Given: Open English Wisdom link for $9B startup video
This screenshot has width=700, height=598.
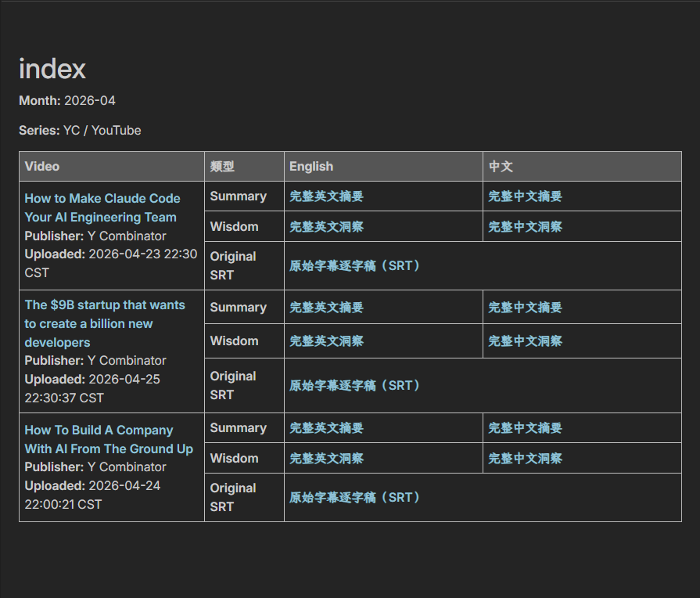Looking at the screenshot, I should pos(326,341).
